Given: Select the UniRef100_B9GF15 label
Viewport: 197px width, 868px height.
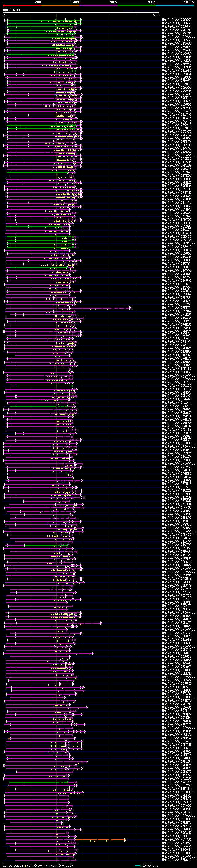Looking at the screenshot, I should click(177, 98).
